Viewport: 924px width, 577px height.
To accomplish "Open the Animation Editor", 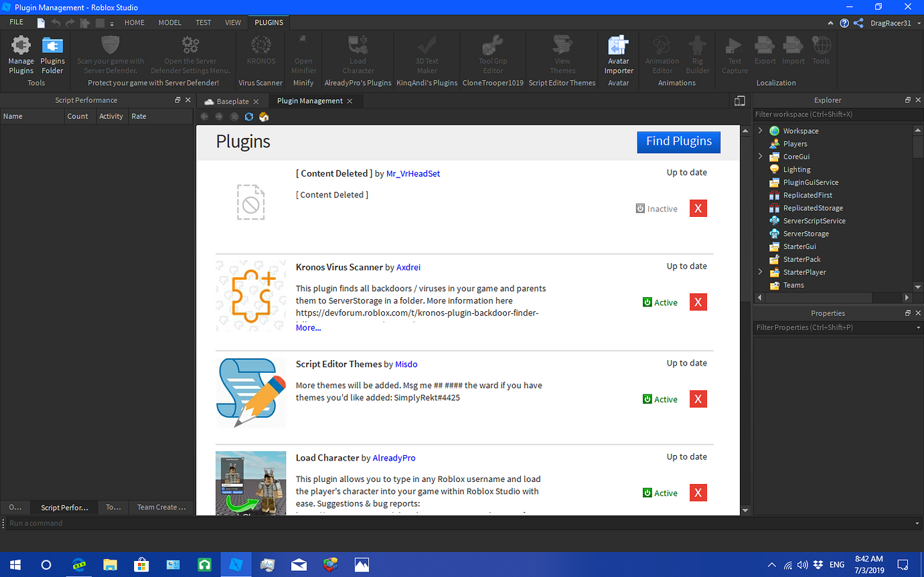I will coord(662,55).
